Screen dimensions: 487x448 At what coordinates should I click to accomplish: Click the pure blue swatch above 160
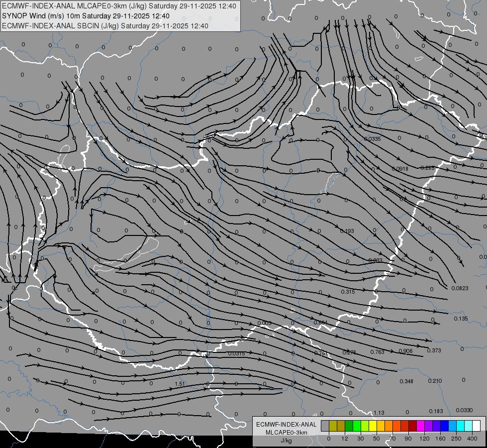(445, 426)
